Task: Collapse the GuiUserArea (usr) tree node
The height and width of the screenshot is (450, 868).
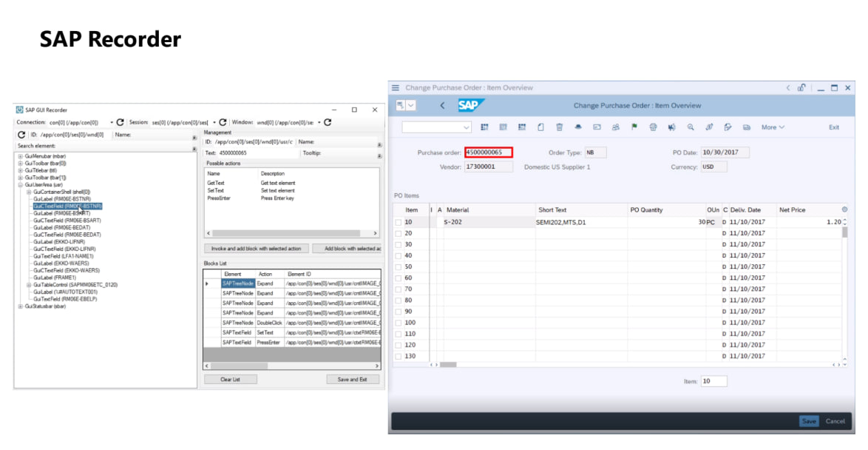Action: [x=21, y=185]
